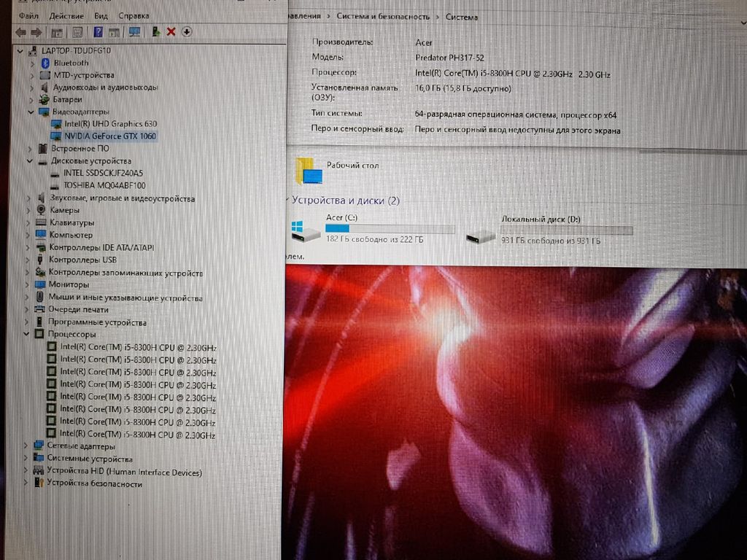Click the Клавиатуры keyboard icon
This screenshot has height=560, width=747.
pos(42,222)
